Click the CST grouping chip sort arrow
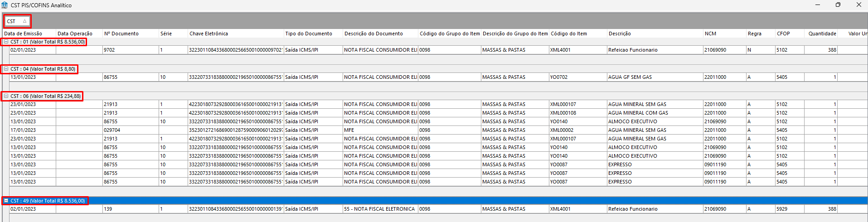The width and height of the screenshot is (868, 222). [24, 21]
